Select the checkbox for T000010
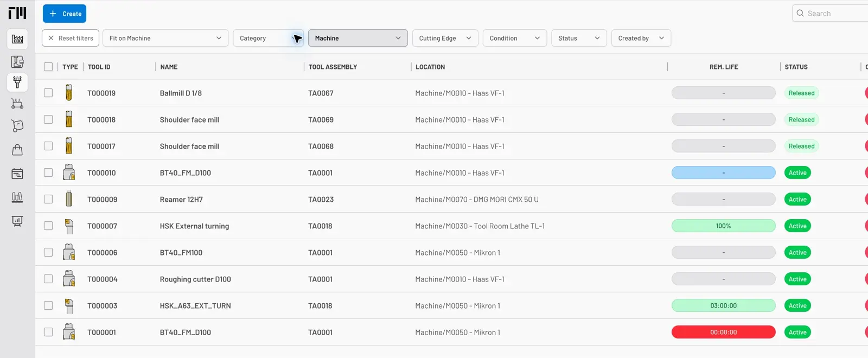The image size is (868, 358). coord(48,172)
